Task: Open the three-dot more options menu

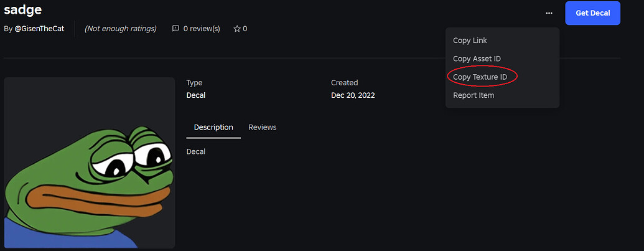Action: coord(548,13)
